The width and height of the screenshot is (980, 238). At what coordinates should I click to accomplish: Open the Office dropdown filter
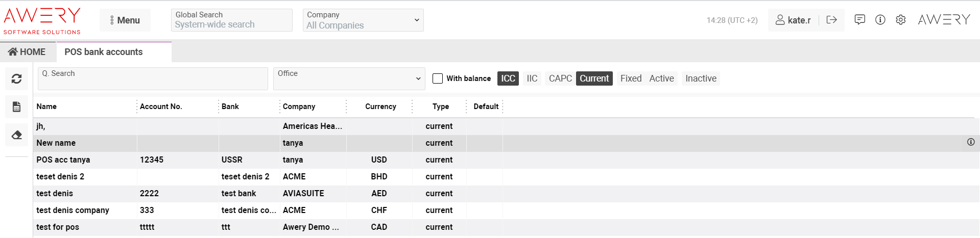pyautogui.click(x=349, y=78)
